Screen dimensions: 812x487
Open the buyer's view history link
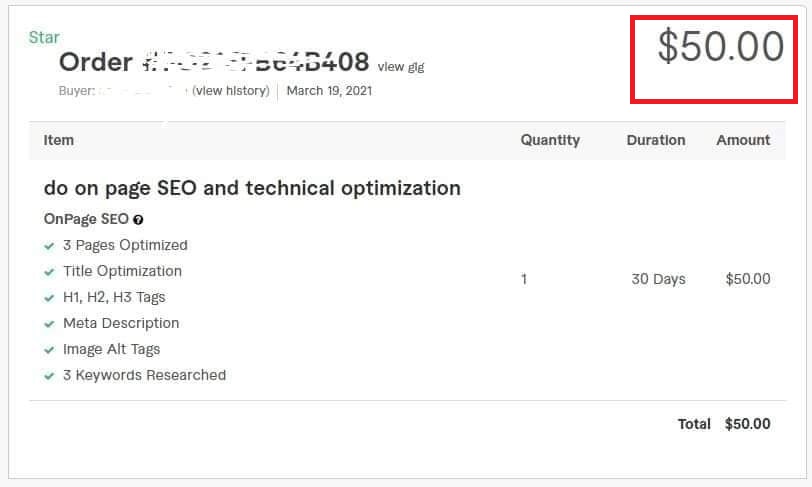(x=231, y=91)
